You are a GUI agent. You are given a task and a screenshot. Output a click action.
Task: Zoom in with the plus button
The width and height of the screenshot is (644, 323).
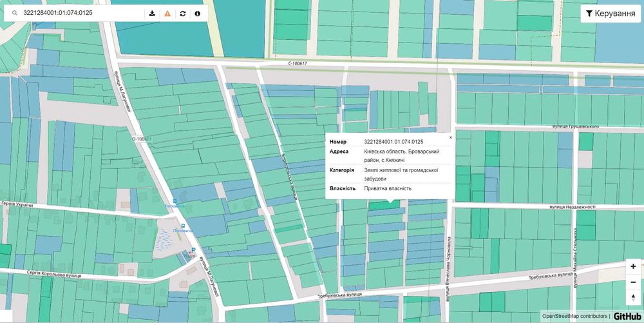(x=633, y=267)
